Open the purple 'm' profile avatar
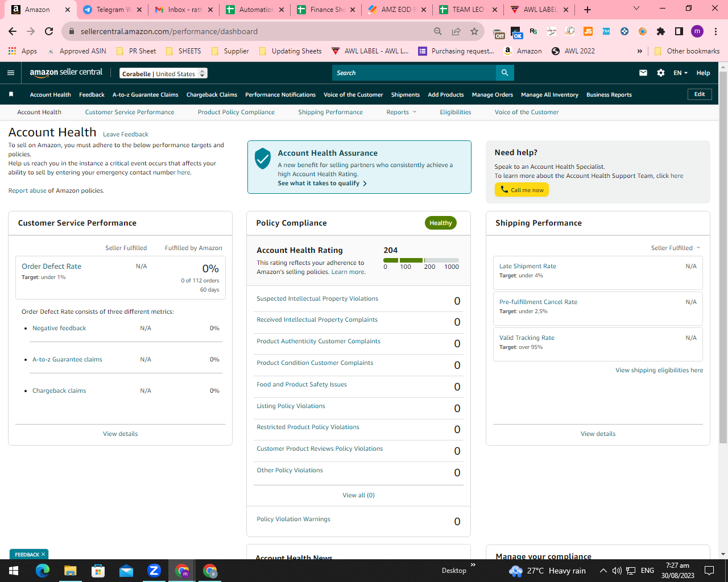 point(697,31)
